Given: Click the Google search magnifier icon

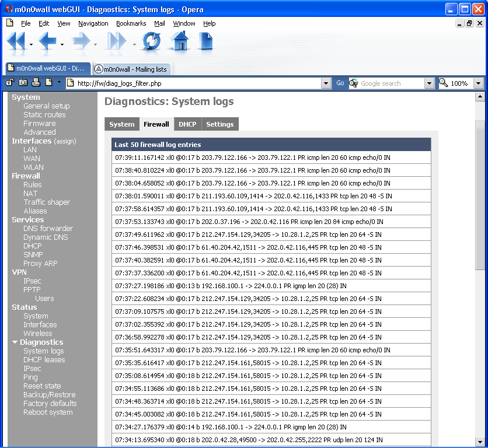Looking at the screenshot, I should (x=353, y=83).
